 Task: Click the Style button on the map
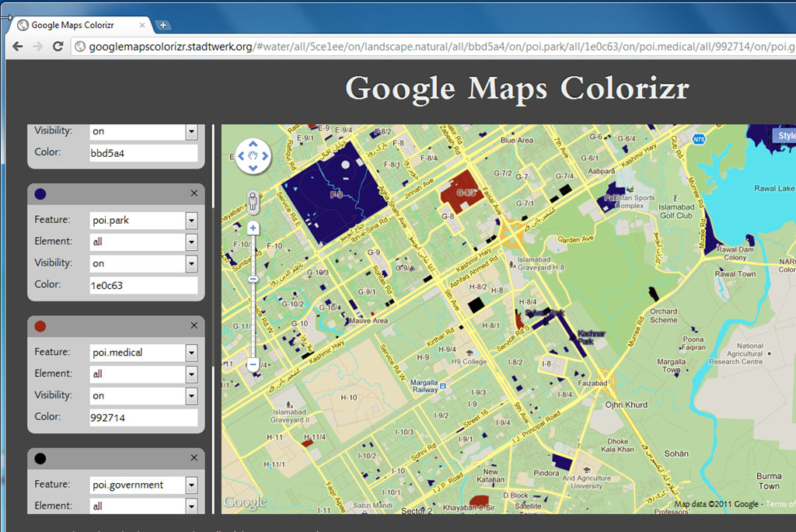point(785,135)
